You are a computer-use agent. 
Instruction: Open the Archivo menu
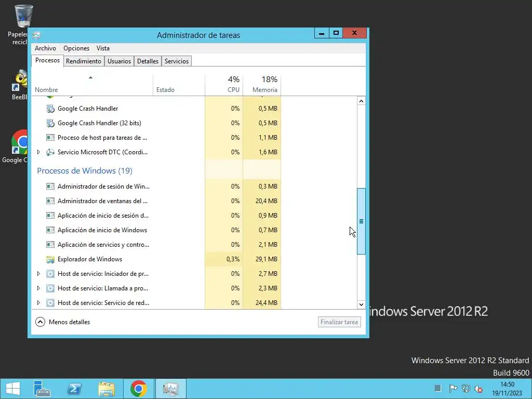tap(46, 48)
